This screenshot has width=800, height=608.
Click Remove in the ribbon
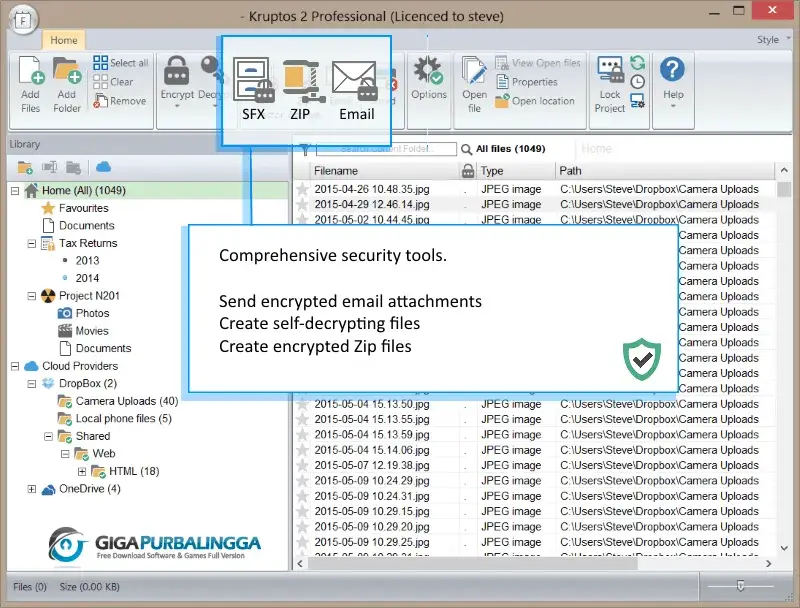tap(120, 101)
